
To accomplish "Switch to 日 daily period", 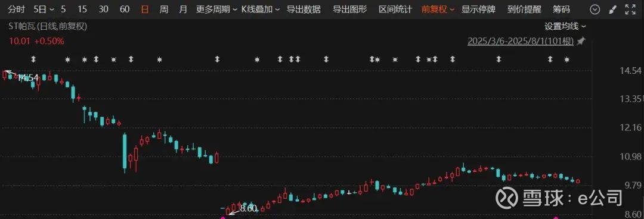I will pyautogui.click(x=145, y=10).
